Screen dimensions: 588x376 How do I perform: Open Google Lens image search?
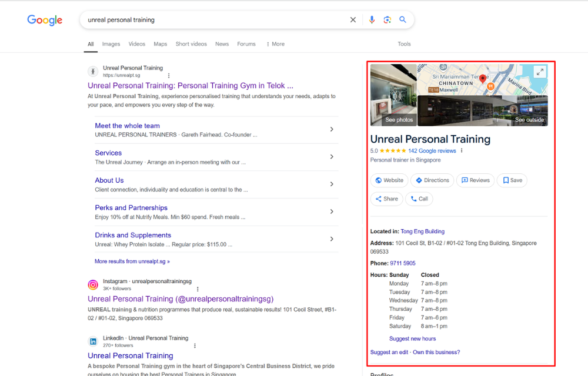coord(387,19)
